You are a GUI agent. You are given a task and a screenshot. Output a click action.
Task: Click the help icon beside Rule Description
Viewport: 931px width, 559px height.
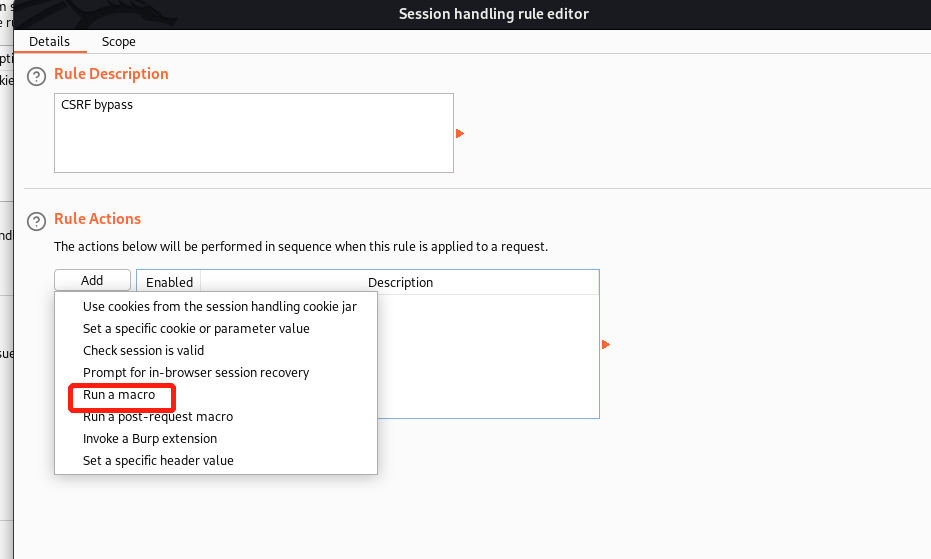point(37,76)
